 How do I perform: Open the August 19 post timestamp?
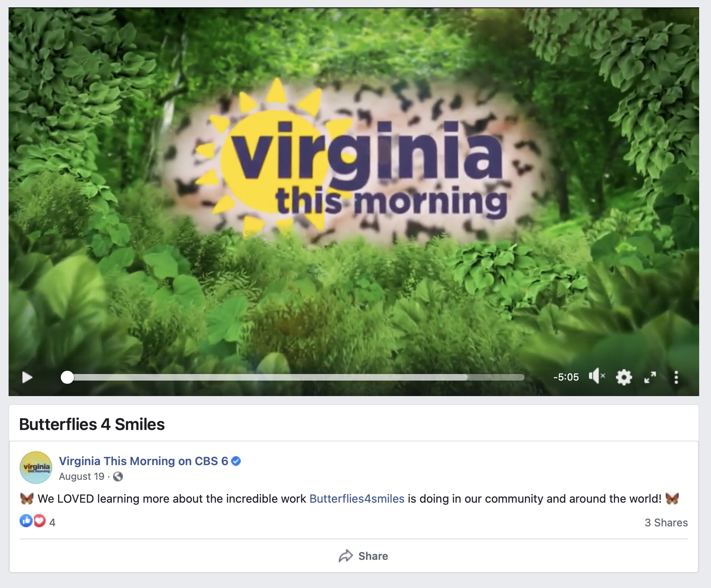(x=82, y=477)
